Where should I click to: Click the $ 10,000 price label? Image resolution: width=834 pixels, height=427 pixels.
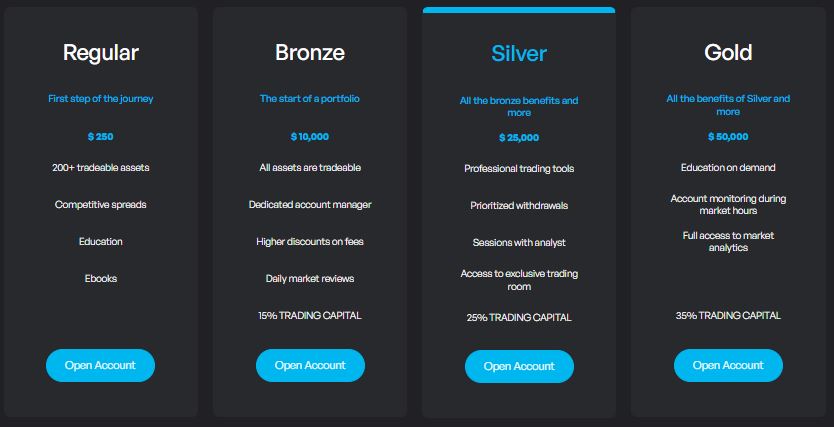310,137
